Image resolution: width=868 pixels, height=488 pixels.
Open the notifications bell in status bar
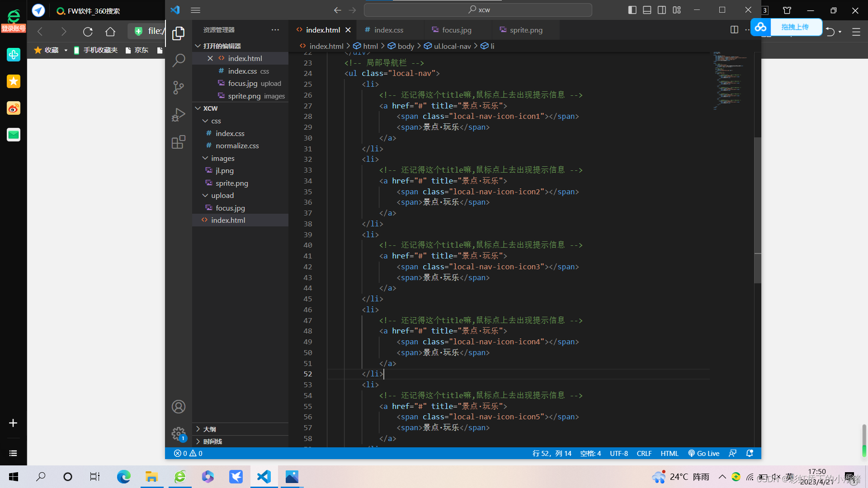point(750,454)
